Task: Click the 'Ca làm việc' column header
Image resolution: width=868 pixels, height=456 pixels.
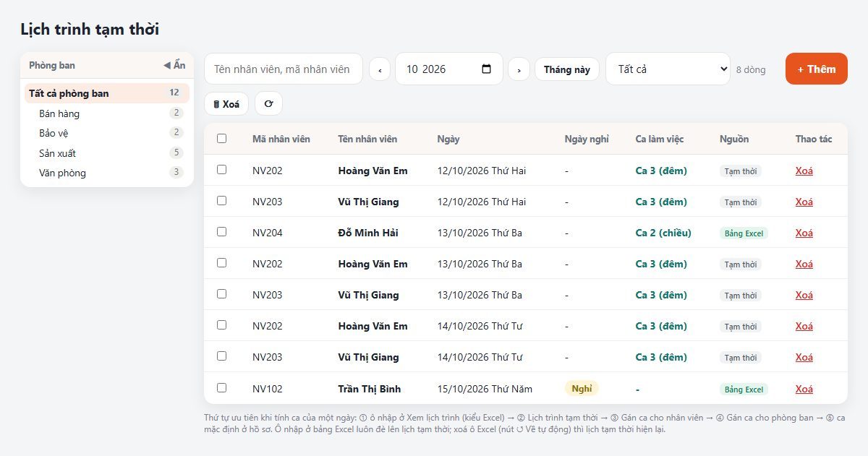Action: tap(660, 139)
